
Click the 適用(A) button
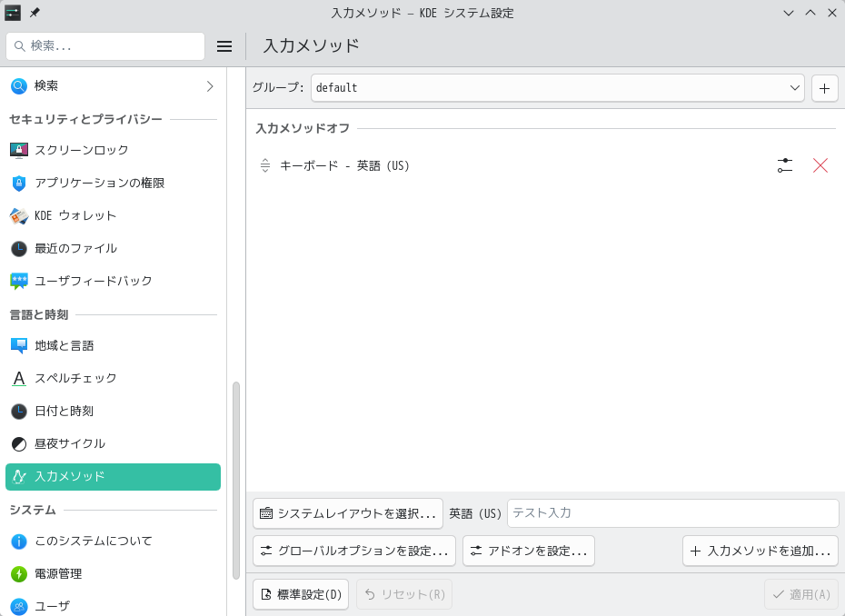tap(801, 594)
